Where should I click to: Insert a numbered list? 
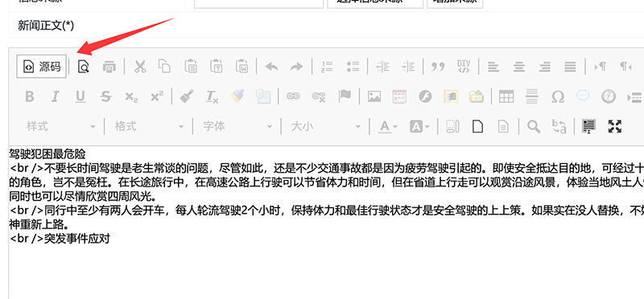pyautogui.click(x=327, y=67)
